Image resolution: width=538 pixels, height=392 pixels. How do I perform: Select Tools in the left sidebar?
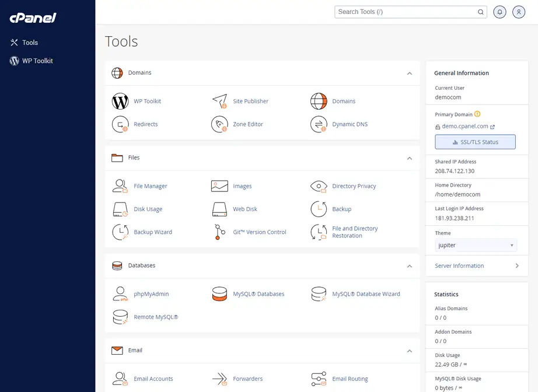pos(30,43)
